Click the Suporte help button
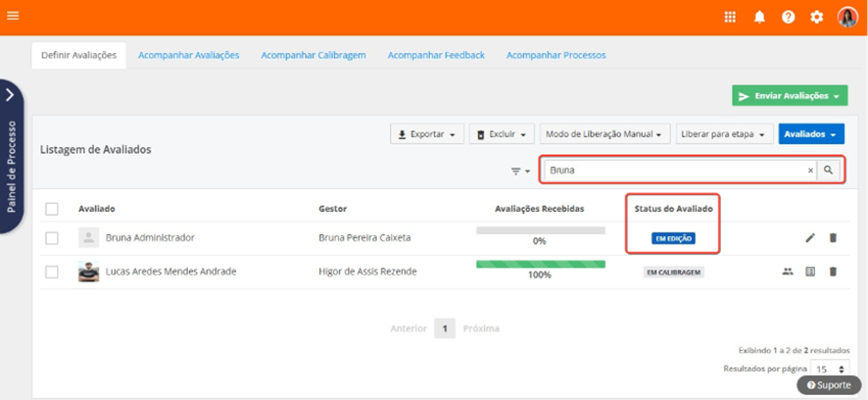The image size is (868, 400). 828,385
